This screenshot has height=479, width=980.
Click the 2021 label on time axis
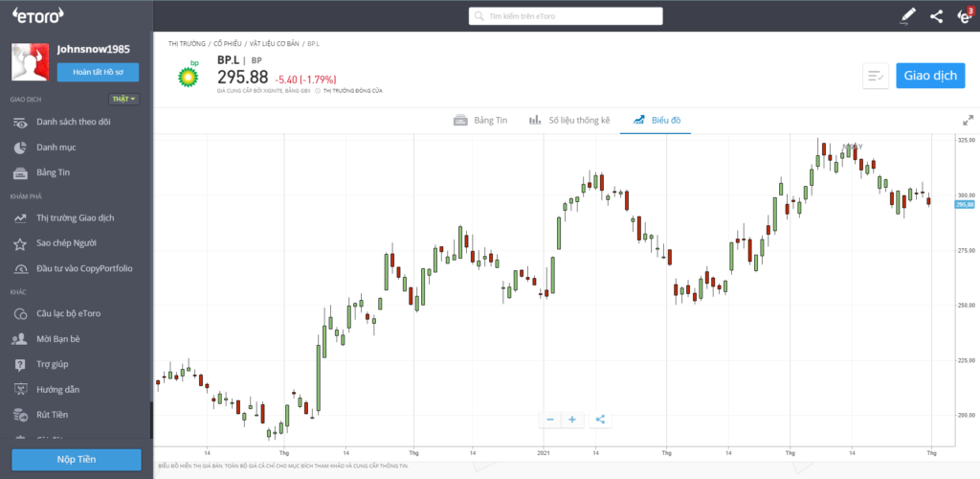544,452
